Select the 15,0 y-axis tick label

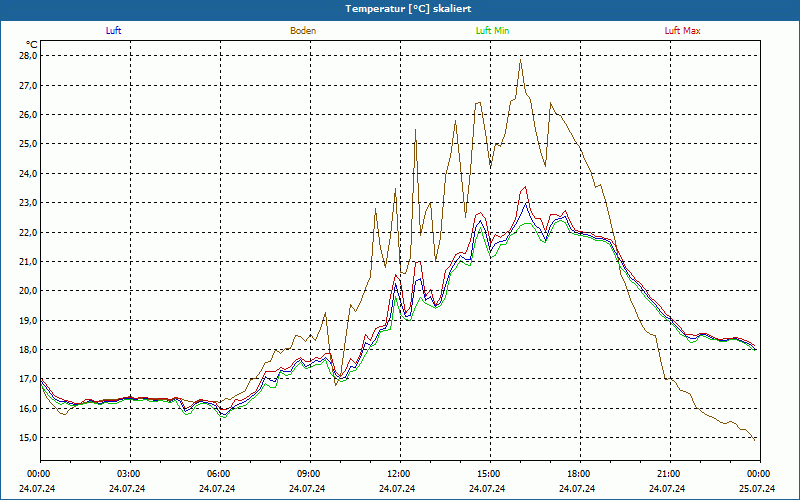[27, 438]
